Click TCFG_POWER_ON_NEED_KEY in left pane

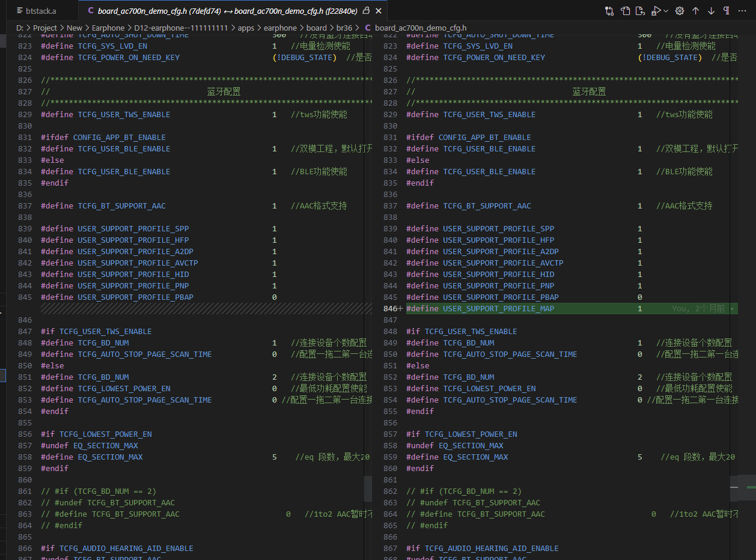[129, 57]
